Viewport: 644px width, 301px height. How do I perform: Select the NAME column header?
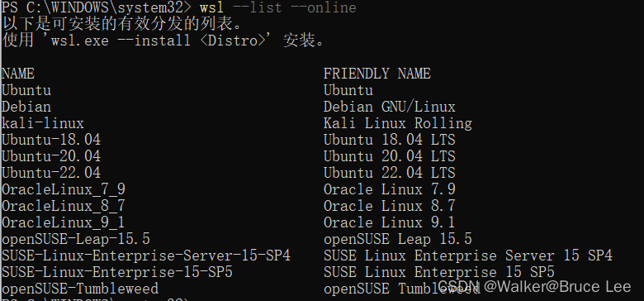(18, 74)
